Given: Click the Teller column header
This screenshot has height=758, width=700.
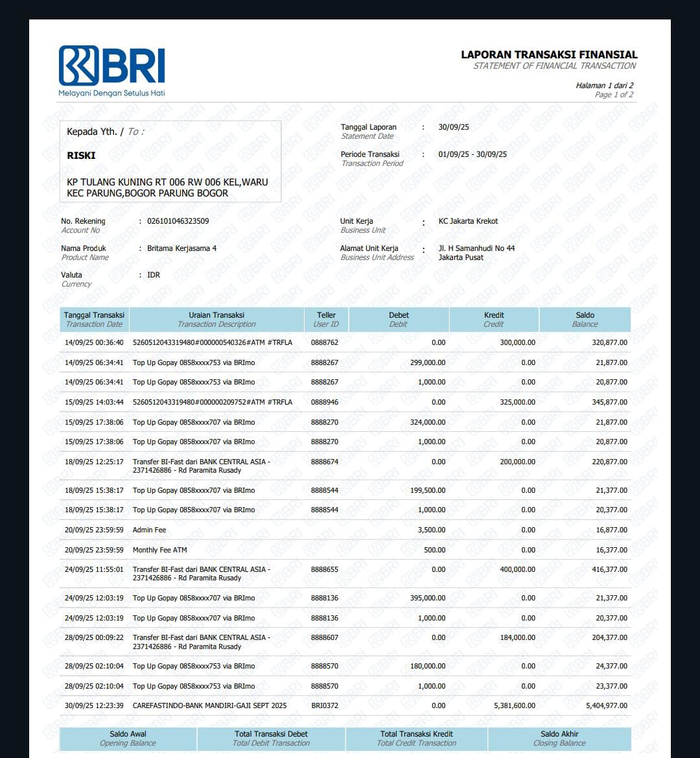Looking at the screenshot, I should pos(326,319).
